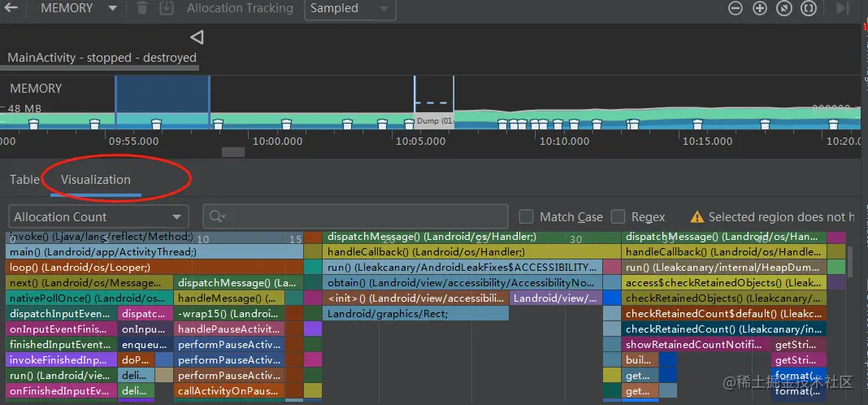Zoom in the timeline with the plus icon
The height and width of the screenshot is (405, 868).
[x=760, y=8]
